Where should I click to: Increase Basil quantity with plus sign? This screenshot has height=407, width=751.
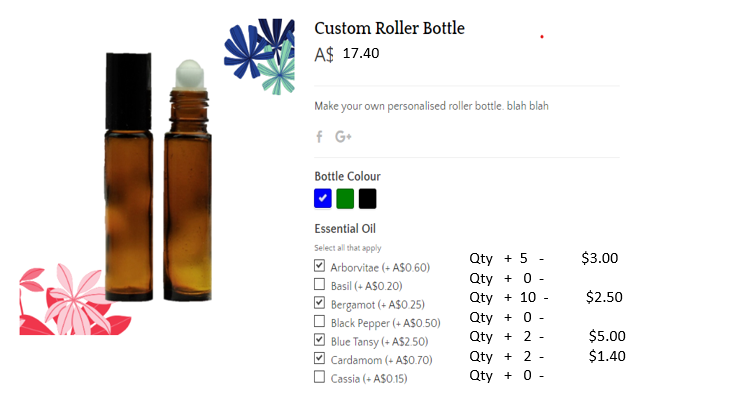click(x=508, y=279)
